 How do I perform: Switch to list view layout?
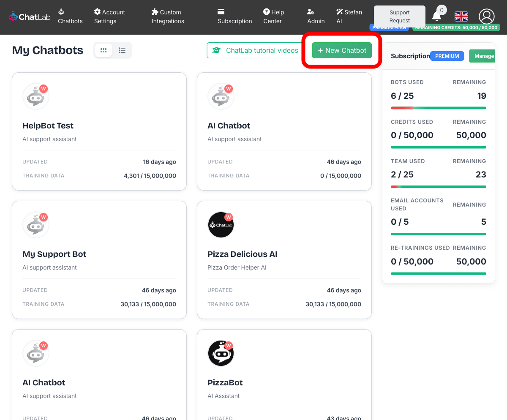[x=122, y=50]
